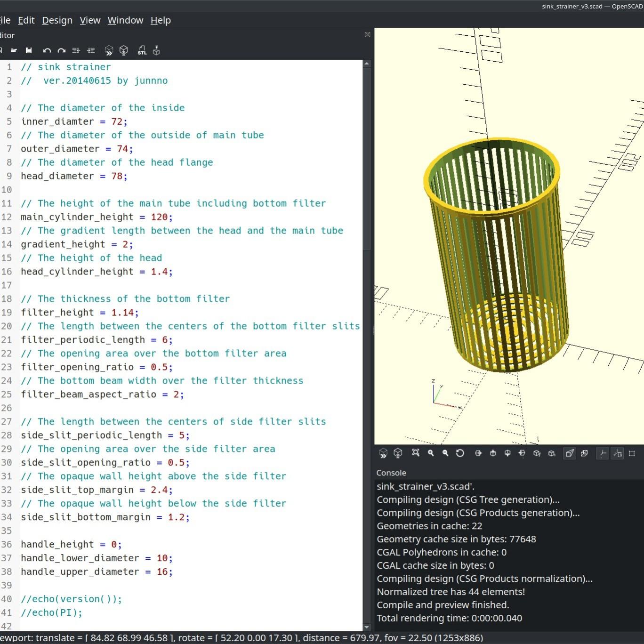
Task: Click the Undo arrow icon
Action: coord(47,50)
